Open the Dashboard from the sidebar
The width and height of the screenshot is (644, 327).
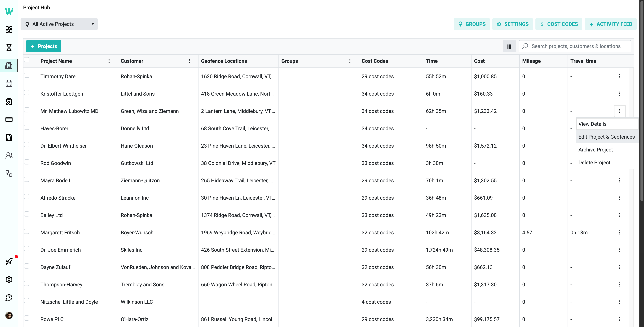click(9, 30)
